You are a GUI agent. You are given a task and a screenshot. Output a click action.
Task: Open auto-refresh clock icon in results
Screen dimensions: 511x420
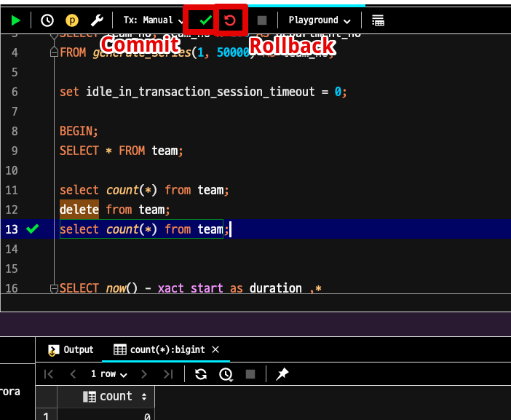(226, 374)
